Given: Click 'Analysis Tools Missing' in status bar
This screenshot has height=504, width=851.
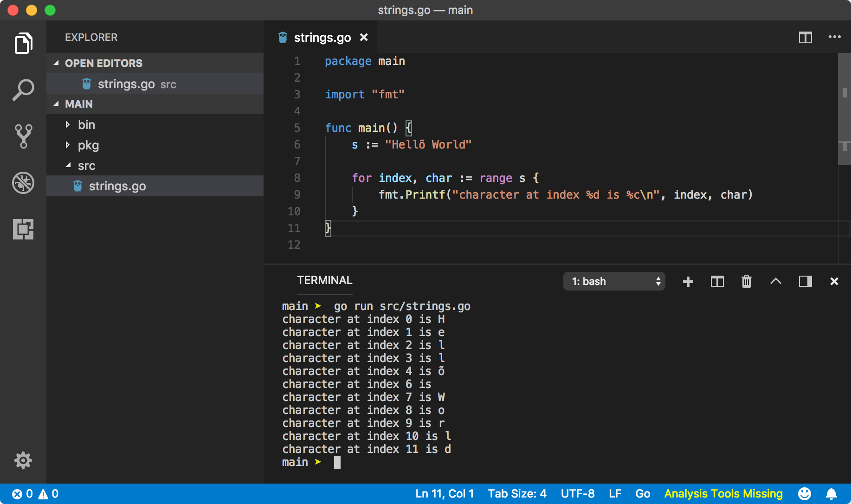Looking at the screenshot, I should [x=724, y=493].
